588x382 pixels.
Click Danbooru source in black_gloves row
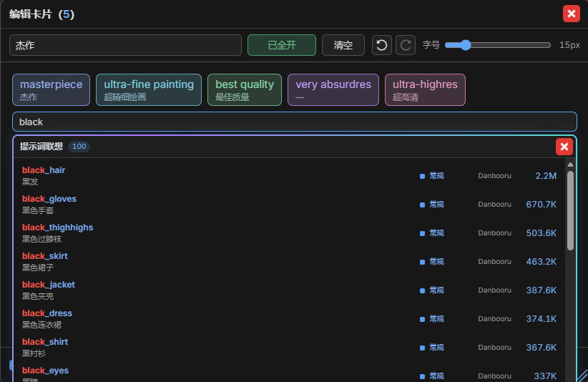(494, 205)
